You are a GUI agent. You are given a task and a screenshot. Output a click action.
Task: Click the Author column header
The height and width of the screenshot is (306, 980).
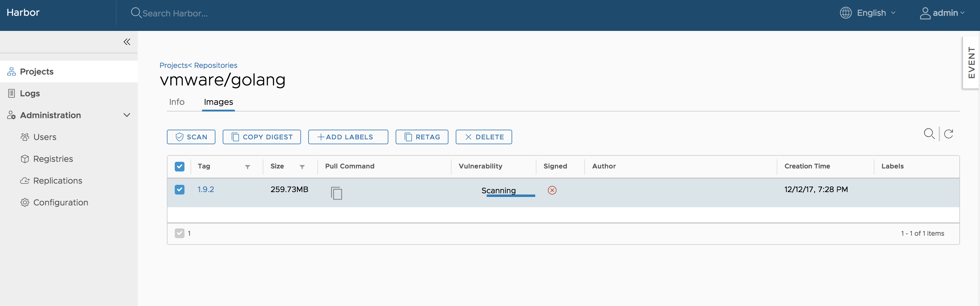(604, 166)
